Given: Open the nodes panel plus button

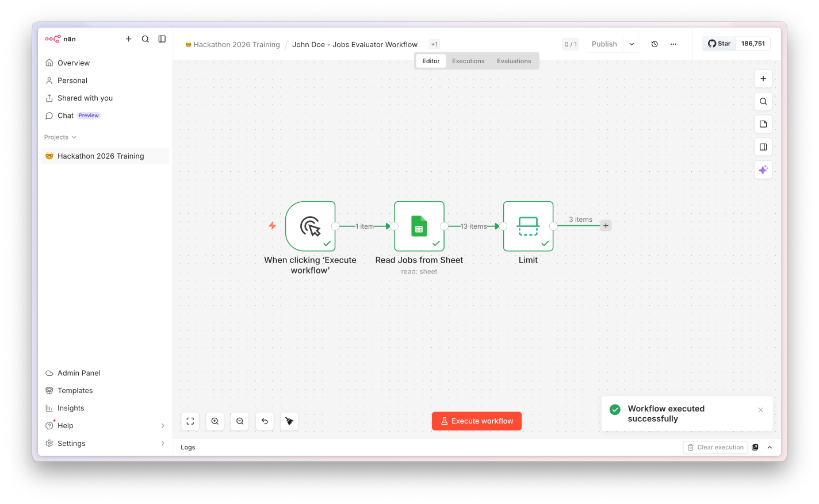Looking at the screenshot, I should point(763,79).
